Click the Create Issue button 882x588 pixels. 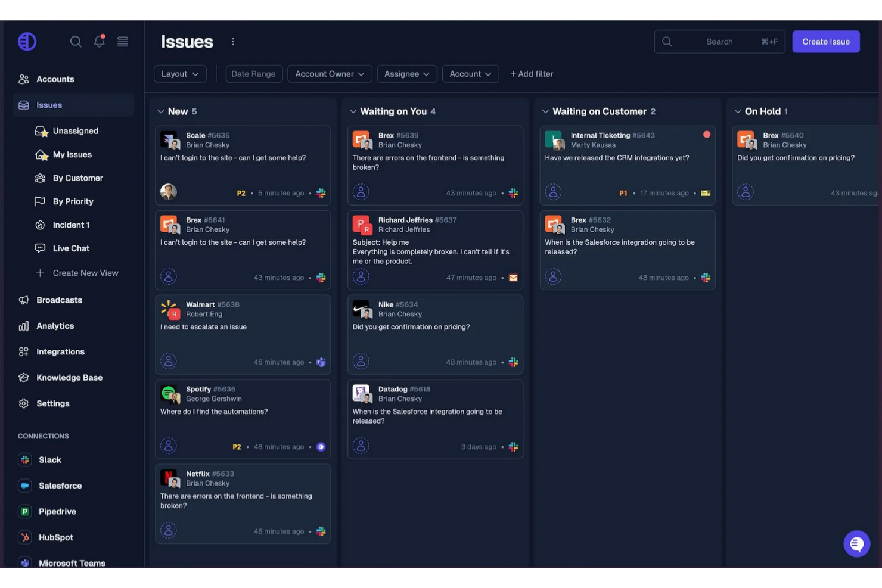pos(826,42)
